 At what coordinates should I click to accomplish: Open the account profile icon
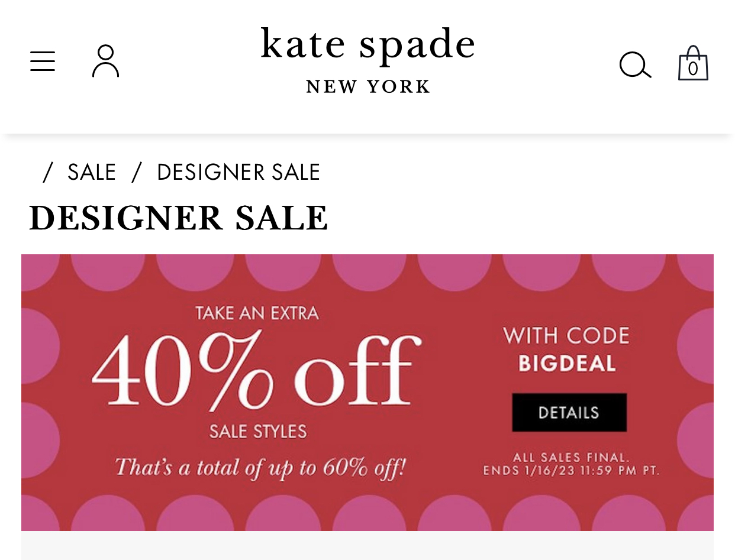click(x=106, y=61)
